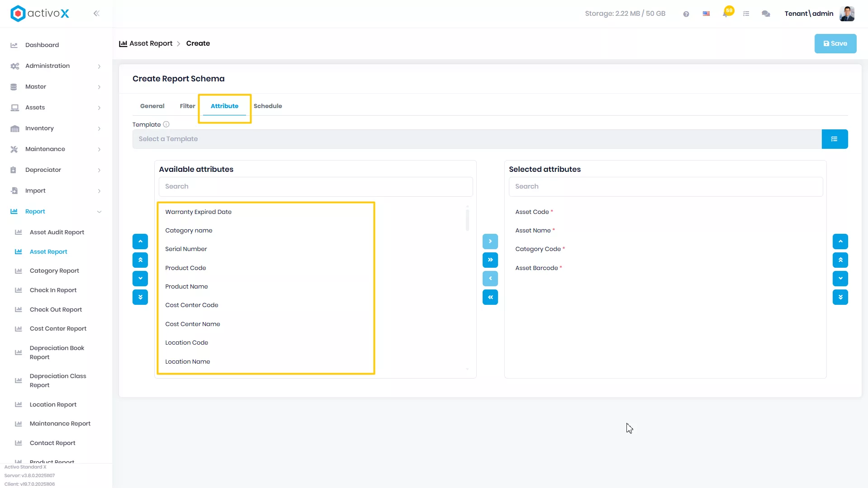
Task: Open Depreciation Book Report
Action: [x=57, y=353]
